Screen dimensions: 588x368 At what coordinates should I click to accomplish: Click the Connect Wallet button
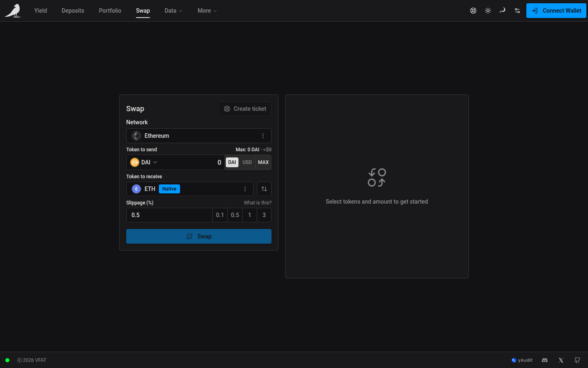(x=556, y=11)
